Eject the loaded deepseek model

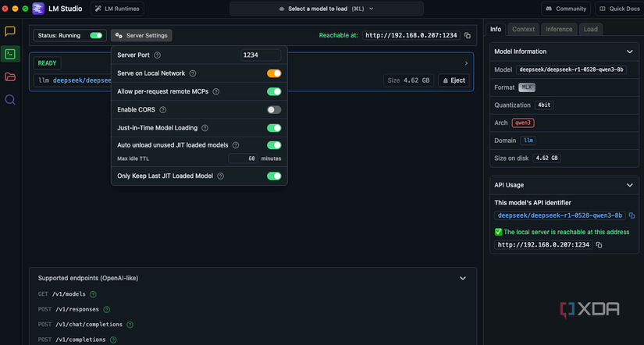point(454,80)
